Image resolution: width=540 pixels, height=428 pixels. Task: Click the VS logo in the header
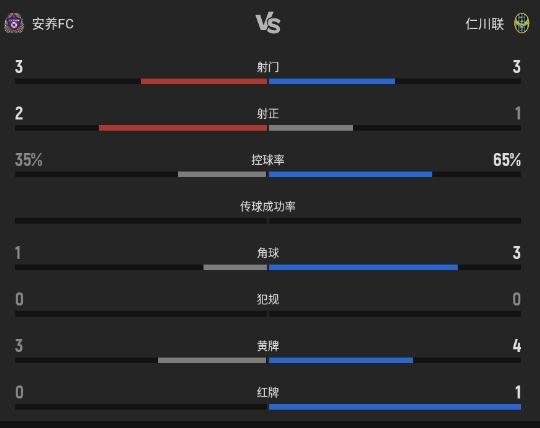pyautogui.click(x=268, y=23)
